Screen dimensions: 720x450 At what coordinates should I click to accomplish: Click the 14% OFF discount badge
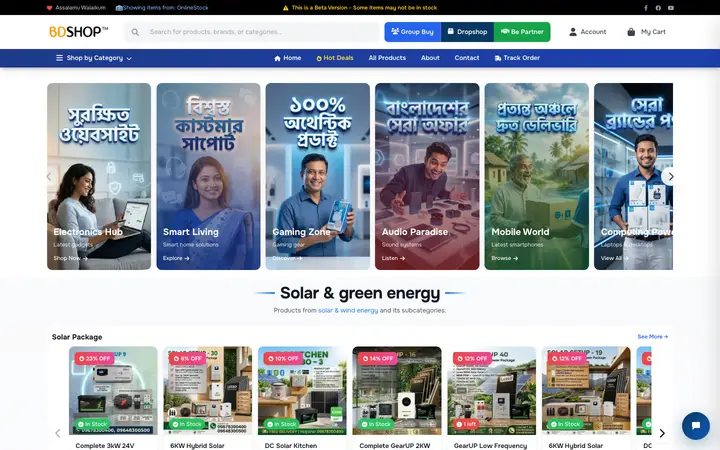pyautogui.click(x=378, y=358)
